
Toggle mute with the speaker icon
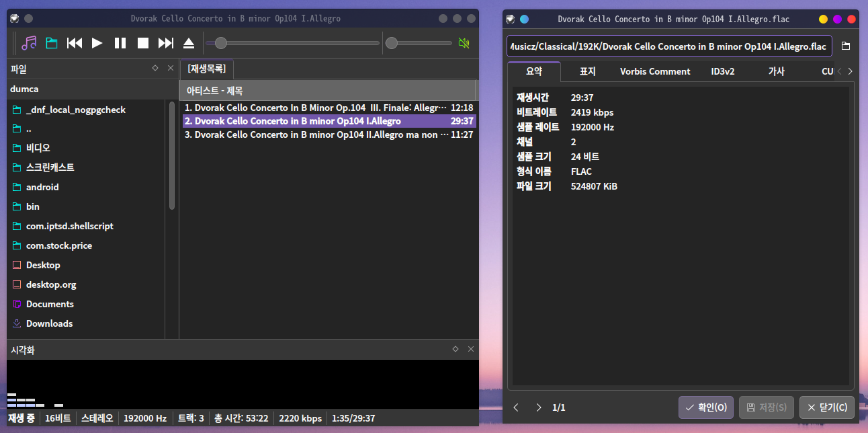pyautogui.click(x=464, y=44)
